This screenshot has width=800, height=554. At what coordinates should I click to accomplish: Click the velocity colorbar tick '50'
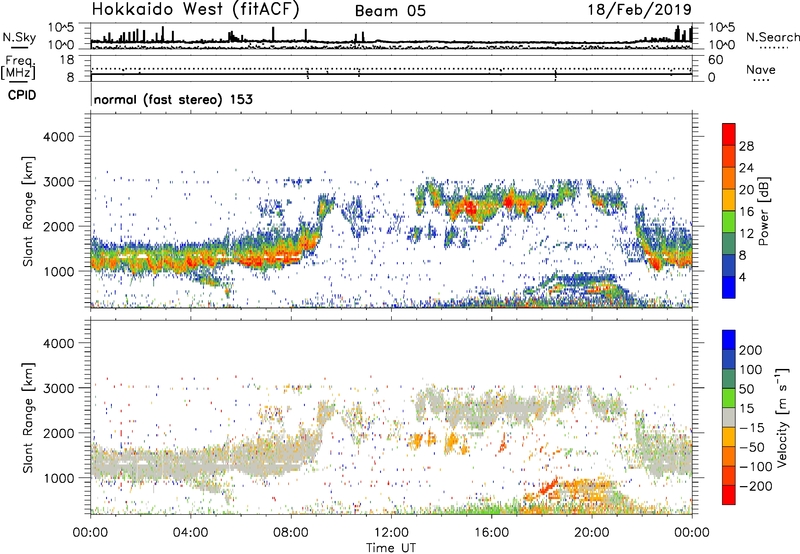pos(746,389)
